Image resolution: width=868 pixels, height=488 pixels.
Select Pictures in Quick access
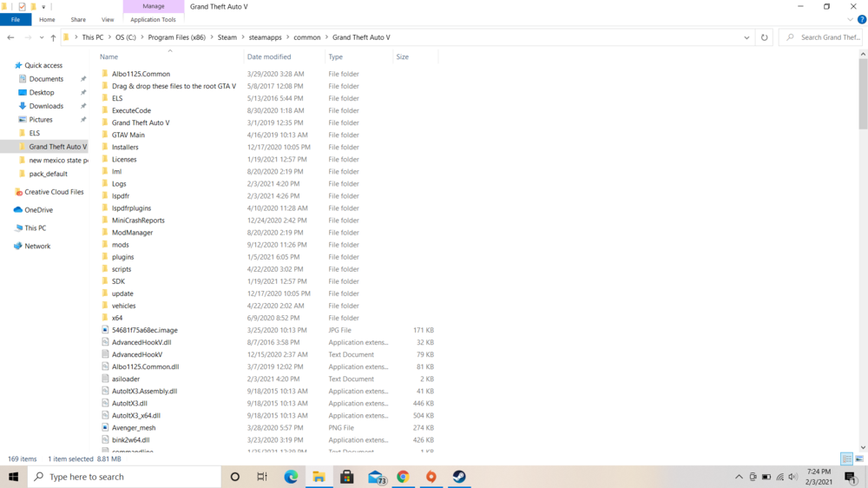(41, 120)
